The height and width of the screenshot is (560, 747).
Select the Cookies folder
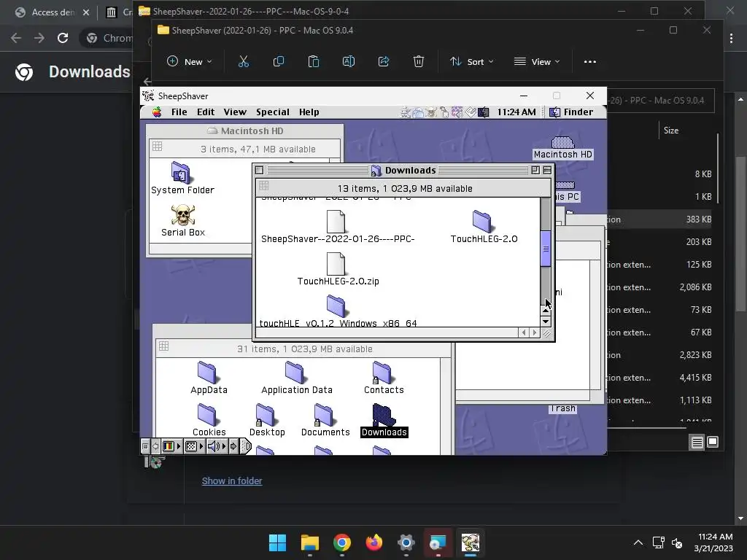(x=206, y=415)
